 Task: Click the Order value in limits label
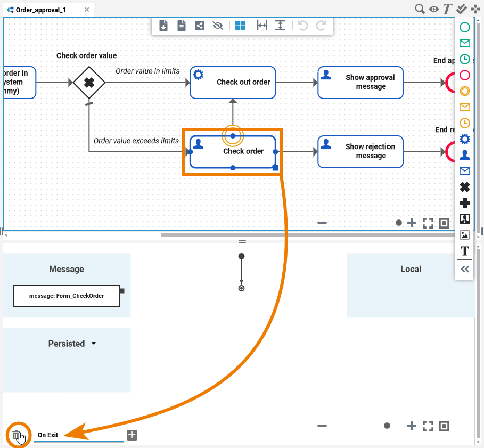(147, 71)
